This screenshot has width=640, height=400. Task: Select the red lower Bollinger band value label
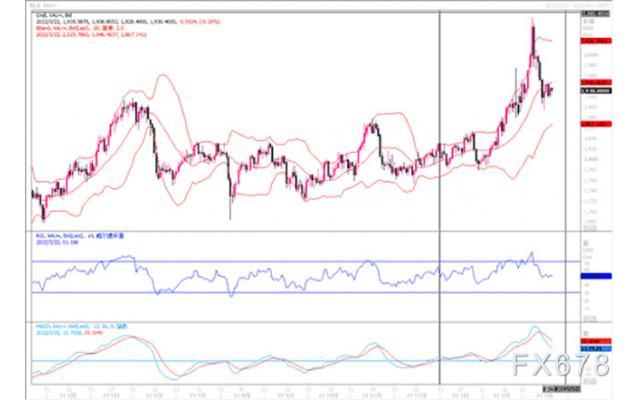point(596,124)
